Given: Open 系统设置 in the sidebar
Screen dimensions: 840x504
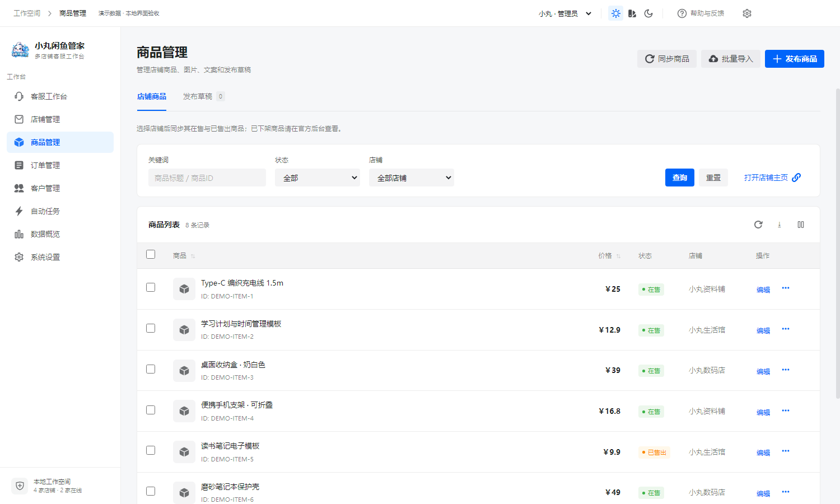Looking at the screenshot, I should pyautogui.click(x=60, y=257).
